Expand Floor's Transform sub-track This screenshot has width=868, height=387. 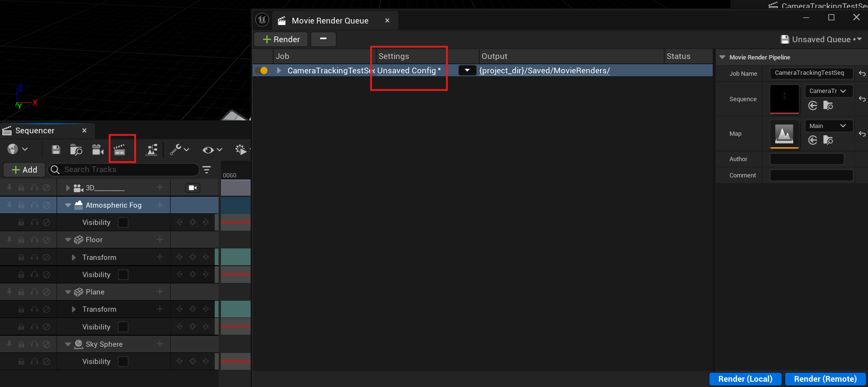[74, 258]
